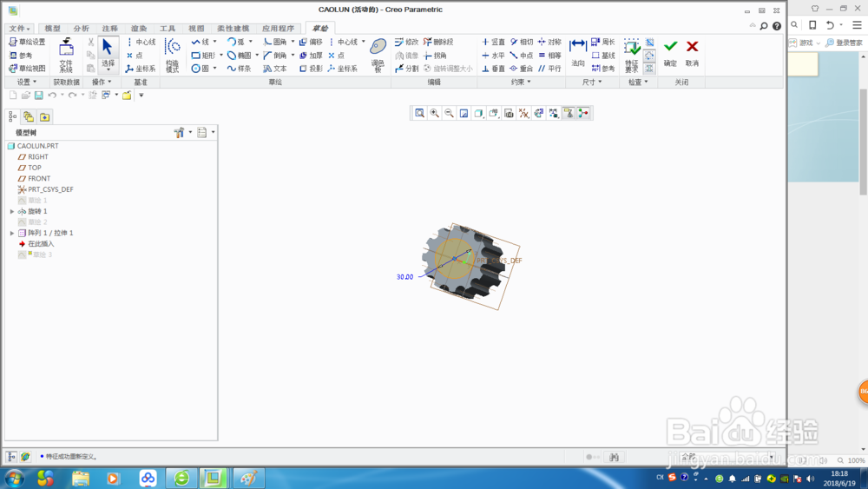The height and width of the screenshot is (489, 868).
Task: Click the 分割 divide tool
Action: pos(406,69)
